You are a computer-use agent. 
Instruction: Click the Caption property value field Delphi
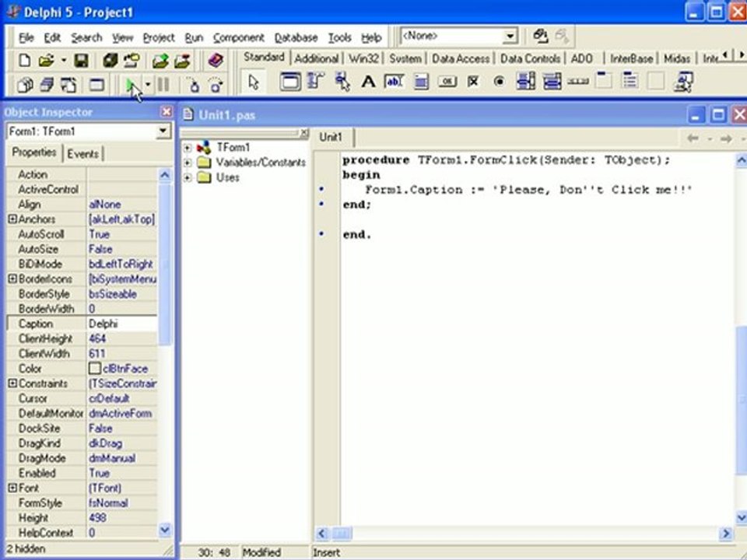[122, 324]
